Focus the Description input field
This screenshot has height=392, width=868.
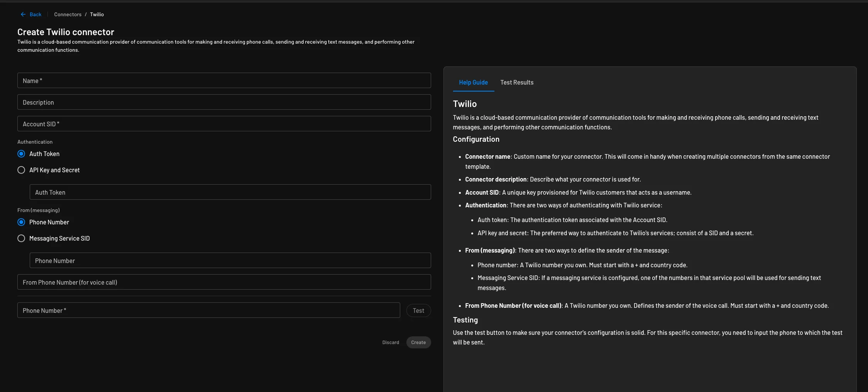click(x=224, y=102)
